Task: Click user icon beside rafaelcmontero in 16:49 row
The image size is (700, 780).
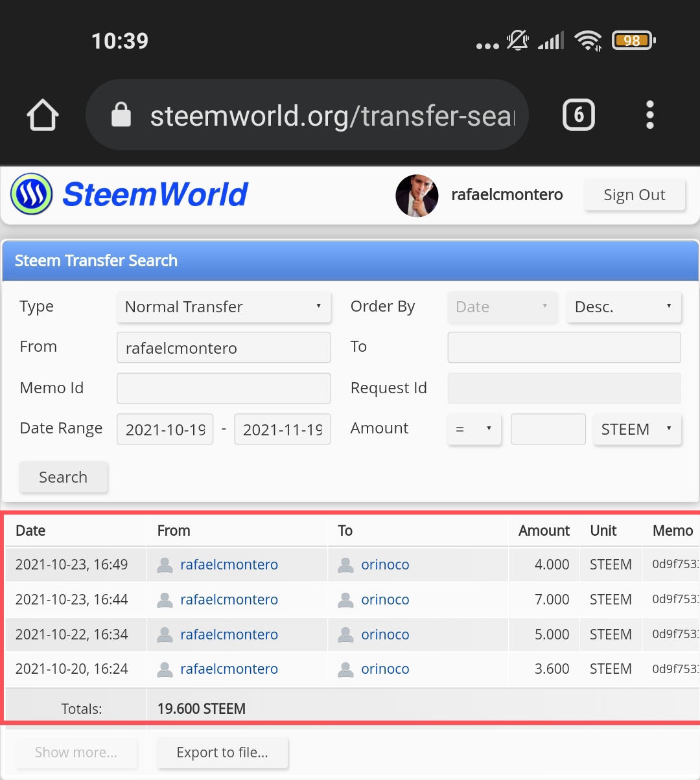Action: pyautogui.click(x=165, y=565)
